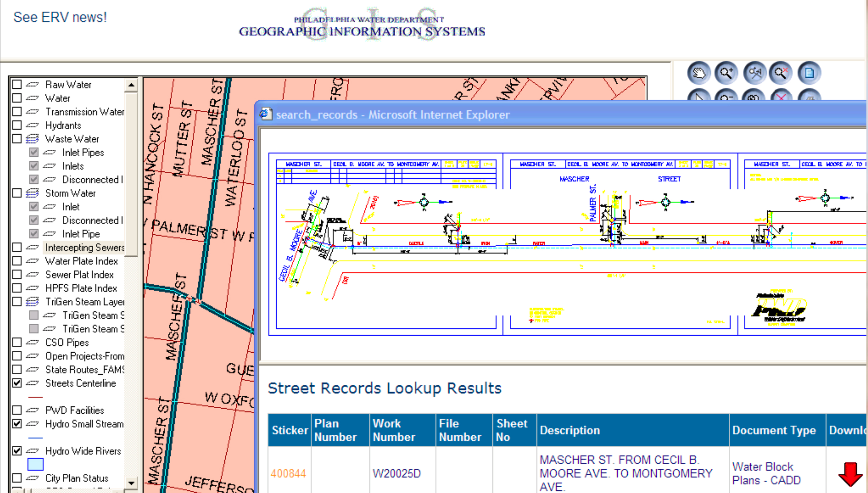
Task: Select the Pan tool
Action: (x=699, y=73)
